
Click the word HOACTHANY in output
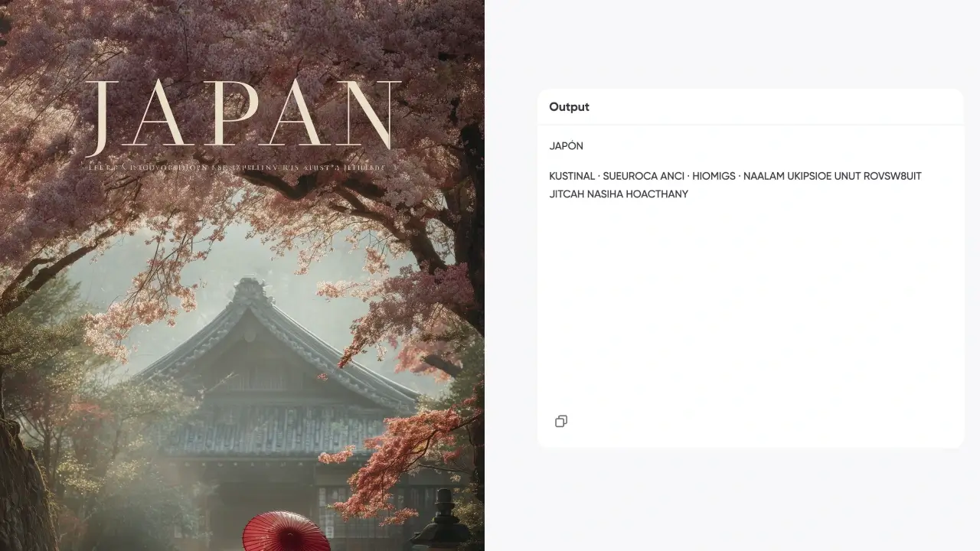[657, 194]
